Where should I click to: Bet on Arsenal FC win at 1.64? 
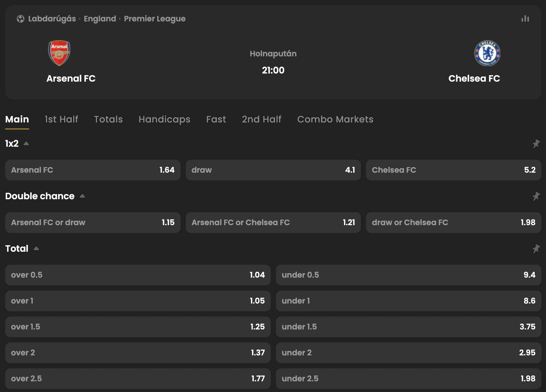click(93, 170)
